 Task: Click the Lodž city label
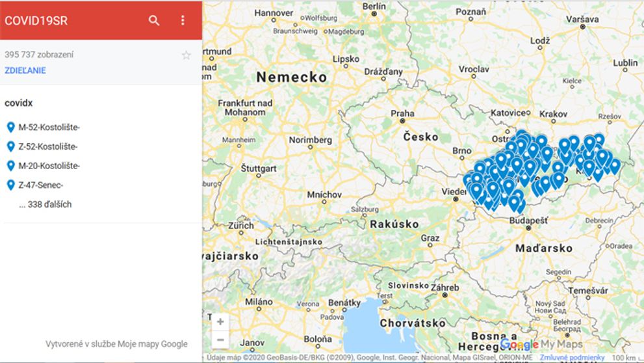(x=539, y=40)
